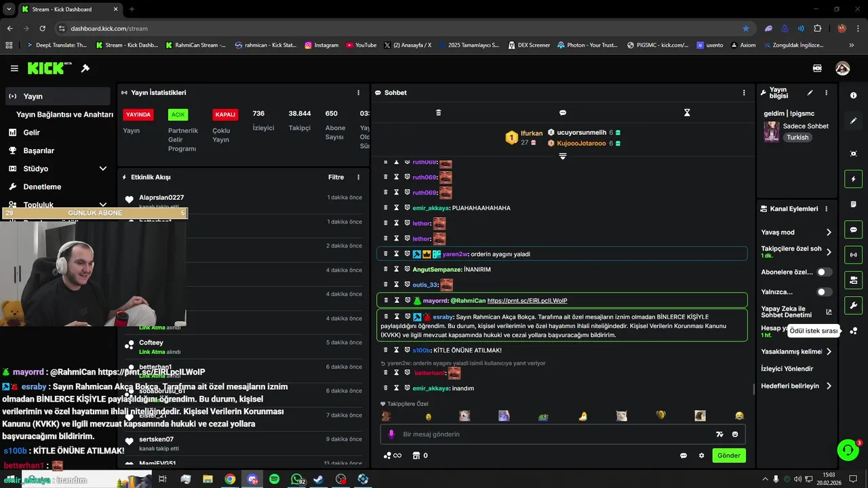
Task: Open Yayın Bağlantısı ve Anahtarı
Action: tap(64, 115)
